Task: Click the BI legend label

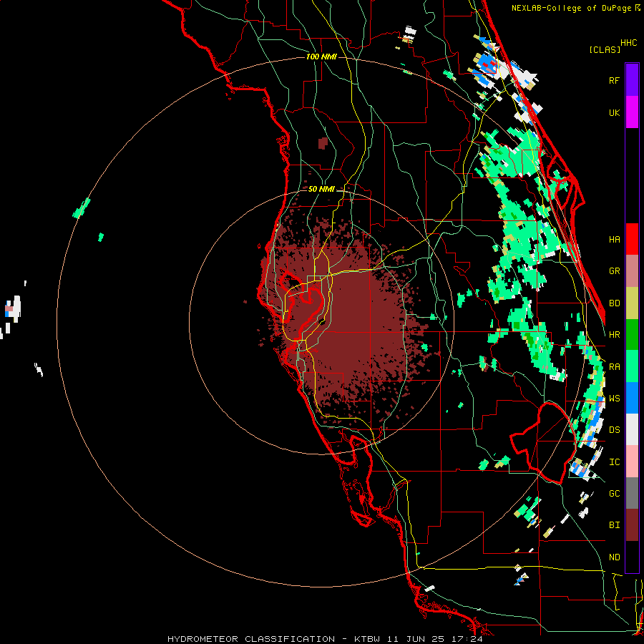Action: (x=614, y=525)
